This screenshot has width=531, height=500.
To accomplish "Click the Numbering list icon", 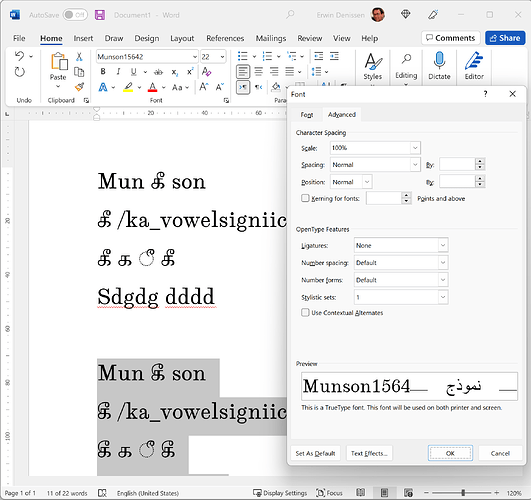I will pyautogui.click(x=267, y=56).
